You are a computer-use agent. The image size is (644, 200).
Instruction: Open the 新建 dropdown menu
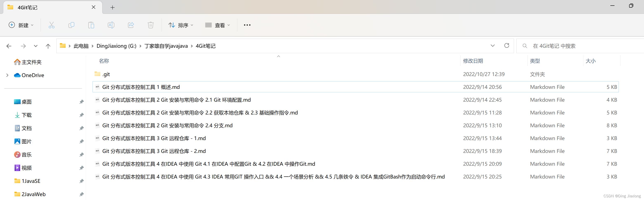point(21,25)
